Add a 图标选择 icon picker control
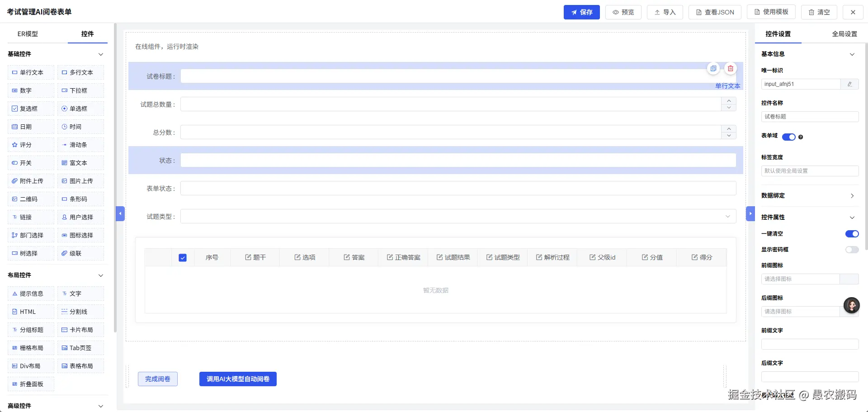868x412 pixels. 80,235
